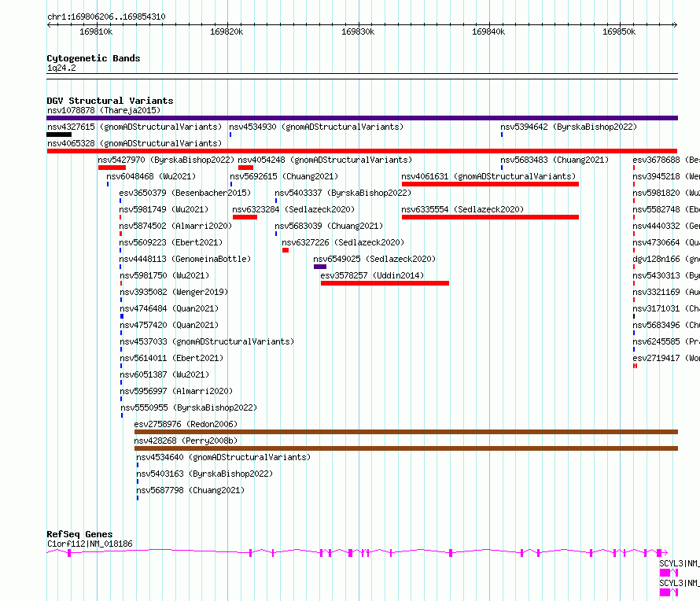Click the long red nsv4065328 variant bar

(x=362, y=151)
